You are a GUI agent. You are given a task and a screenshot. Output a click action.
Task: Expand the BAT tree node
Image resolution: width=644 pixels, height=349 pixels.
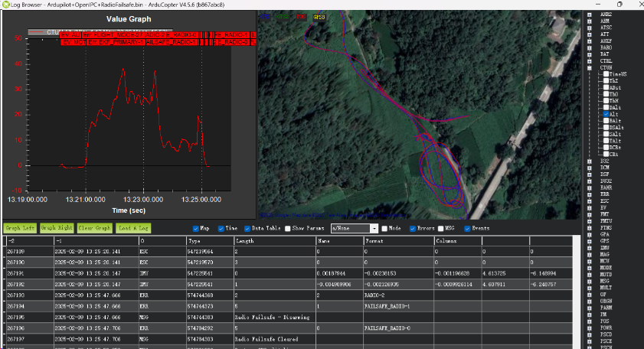(x=590, y=54)
